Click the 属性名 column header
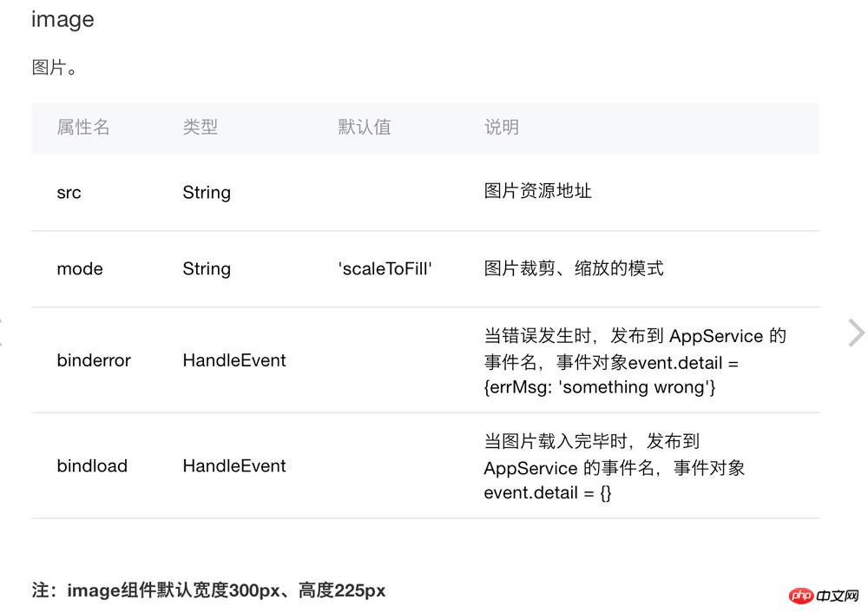The width and height of the screenshot is (868, 613). [83, 127]
